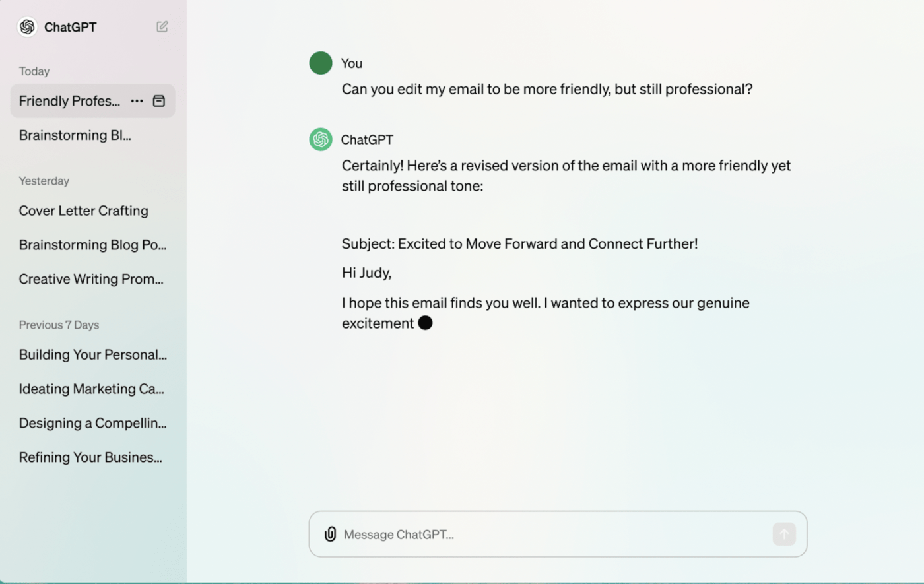The image size is (924, 584).
Task: Click the black streaming cursor dot after excitement
Action: pyautogui.click(x=425, y=323)
